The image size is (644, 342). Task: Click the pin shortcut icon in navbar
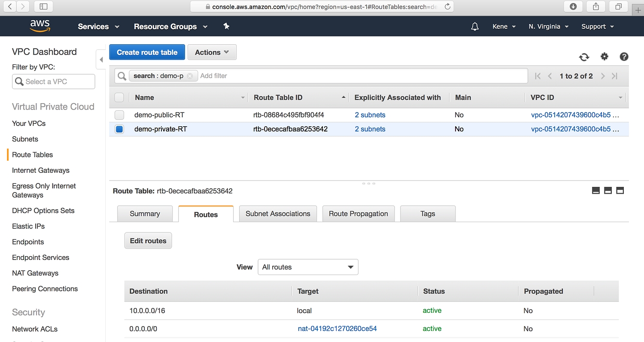226,26
